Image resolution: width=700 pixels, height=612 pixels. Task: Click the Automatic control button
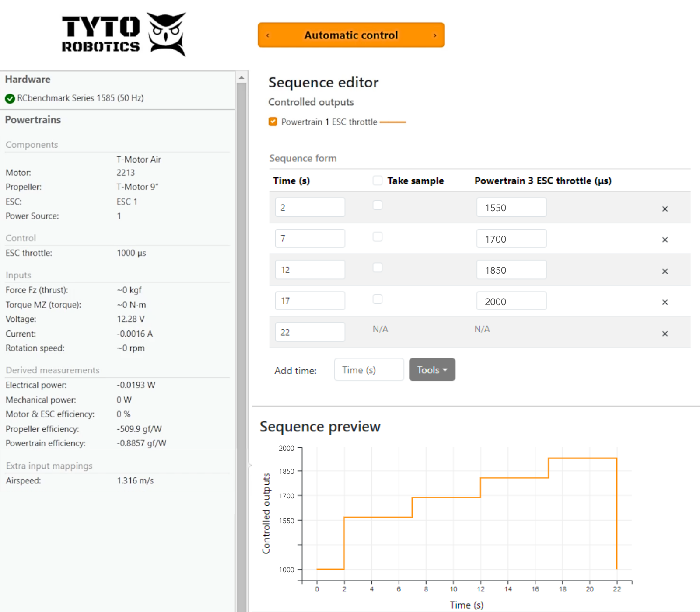[x=351, y=35]
